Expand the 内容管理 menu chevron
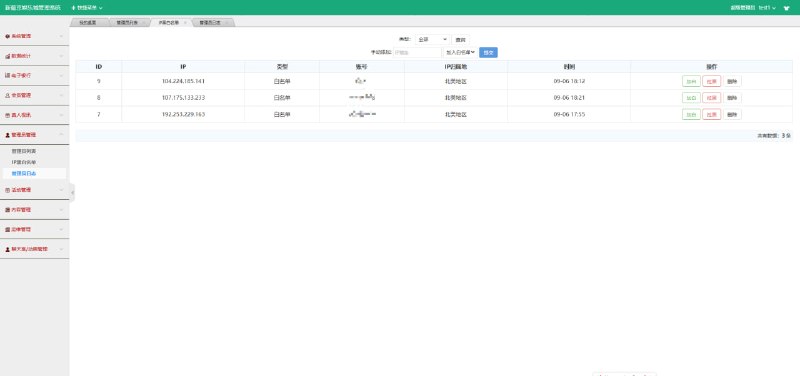This screenshot has height=376, width=800. [x=61, y=210]
